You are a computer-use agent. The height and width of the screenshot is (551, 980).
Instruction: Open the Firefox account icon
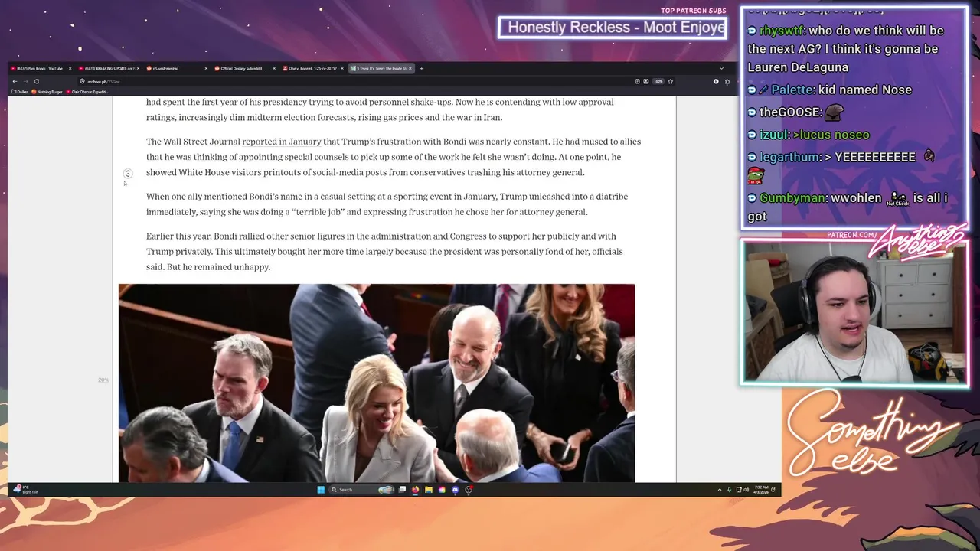[716, 81]
